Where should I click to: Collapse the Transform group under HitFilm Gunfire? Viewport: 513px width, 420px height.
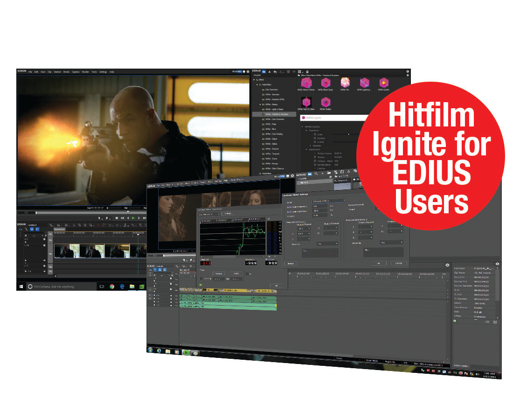point(306,130)
